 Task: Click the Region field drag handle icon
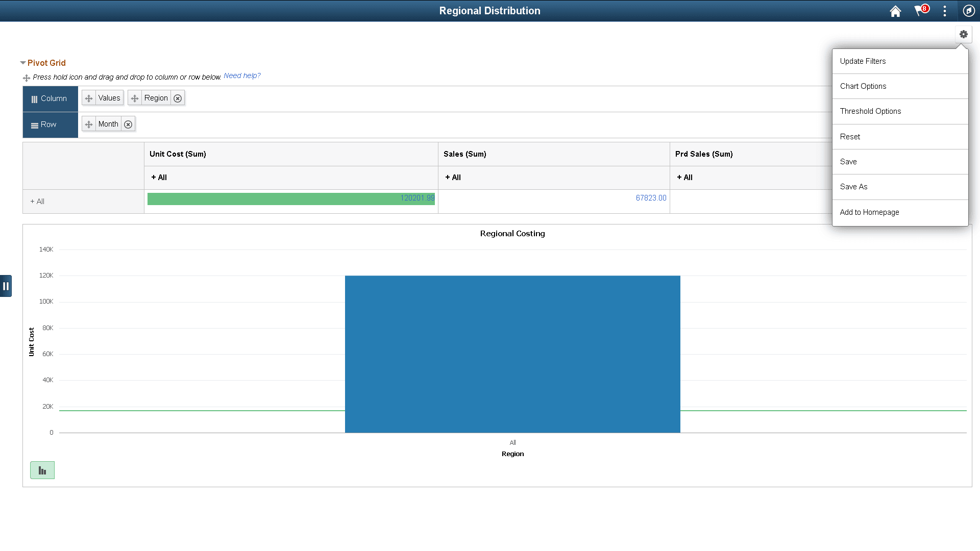(x=134, y=97)
